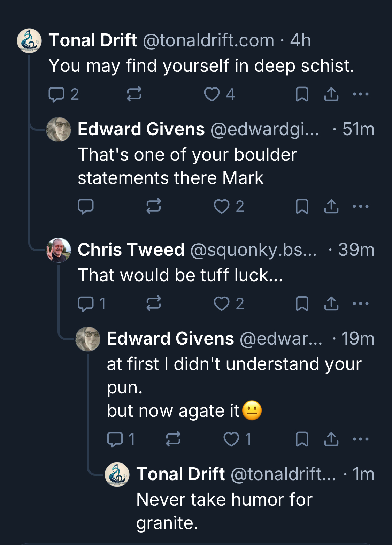Bookmark Chris Tweed's tuff luck reply
The width and height of the screenshot is (392, 545).
point(302,304)
